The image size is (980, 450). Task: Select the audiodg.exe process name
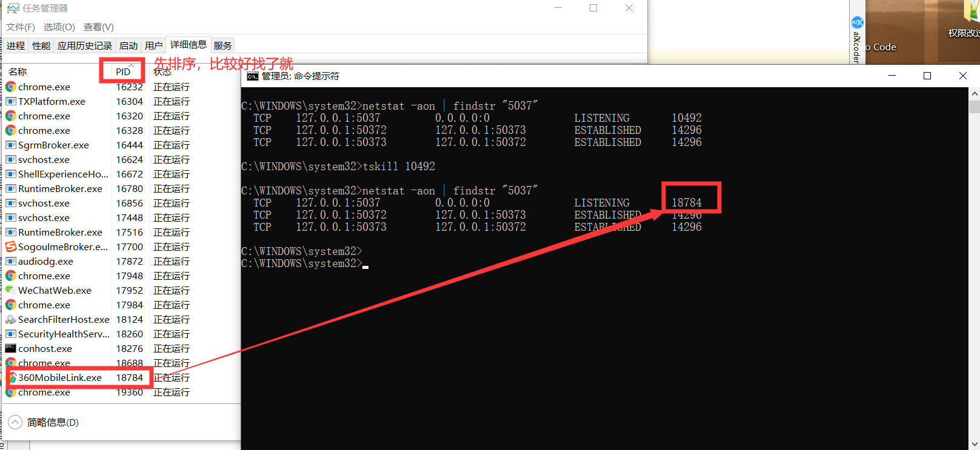pyautogui.click(x=45, y=261)
